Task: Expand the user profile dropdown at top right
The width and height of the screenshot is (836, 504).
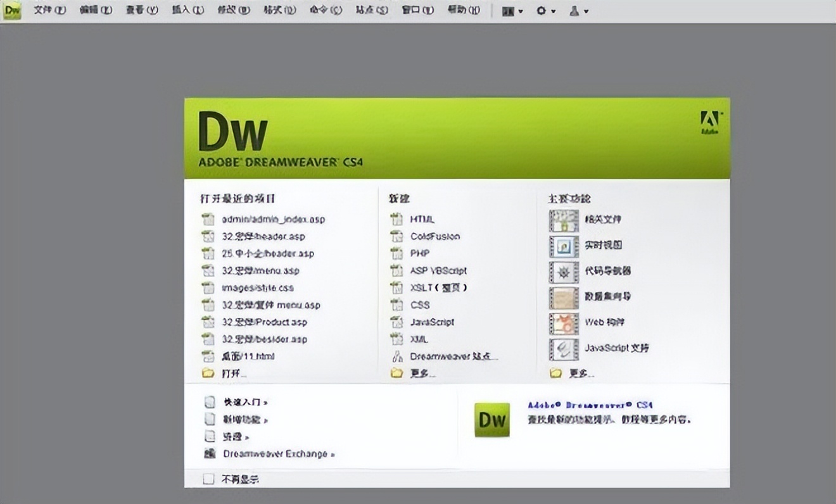Action: [579, 11]
